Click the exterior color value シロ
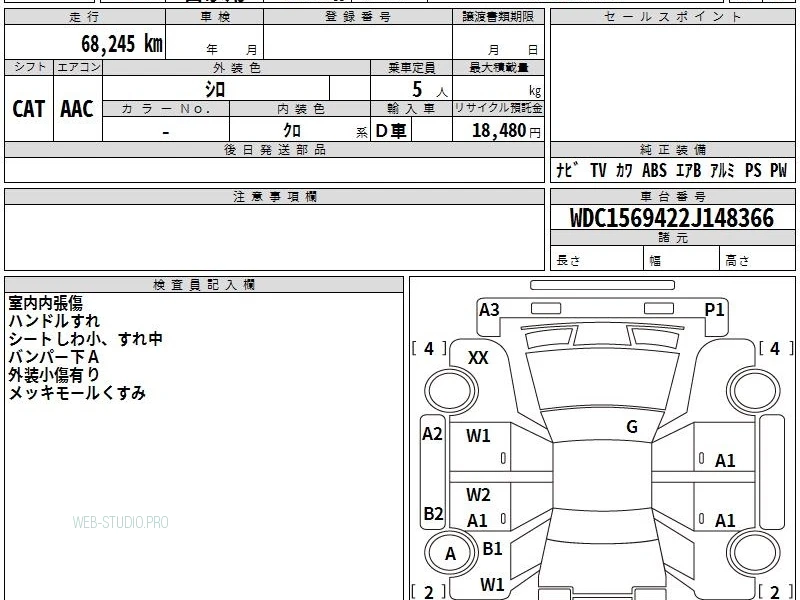The image size is (800, 600). [x=215, y=89]
